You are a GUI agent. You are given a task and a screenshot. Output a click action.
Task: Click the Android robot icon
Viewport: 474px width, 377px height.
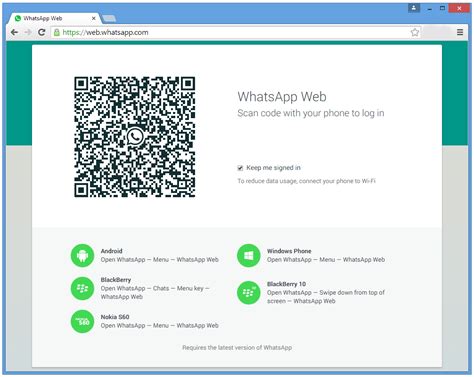point(82,256)
